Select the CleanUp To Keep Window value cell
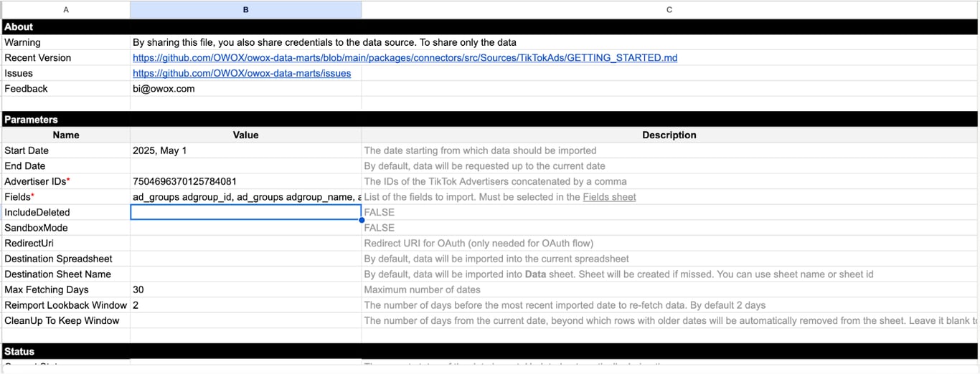The height and width of the screenshot is (374, 980). pos(246,320)
